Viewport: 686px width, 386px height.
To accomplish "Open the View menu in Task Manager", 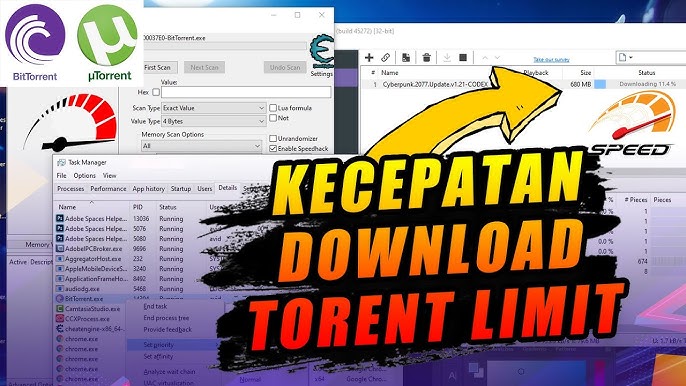I will pos(109,175).
